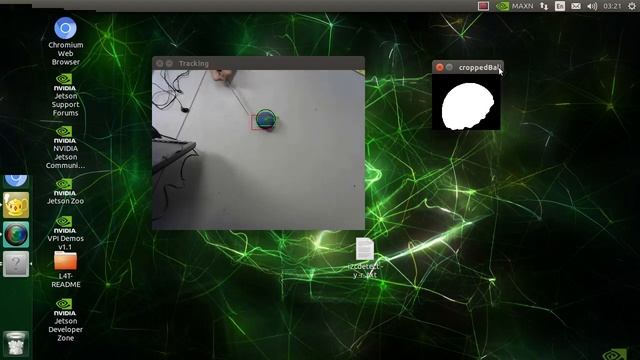
Task: Click the Tracking window title bar
Action: pyautogui.click(x=258, y=63)
